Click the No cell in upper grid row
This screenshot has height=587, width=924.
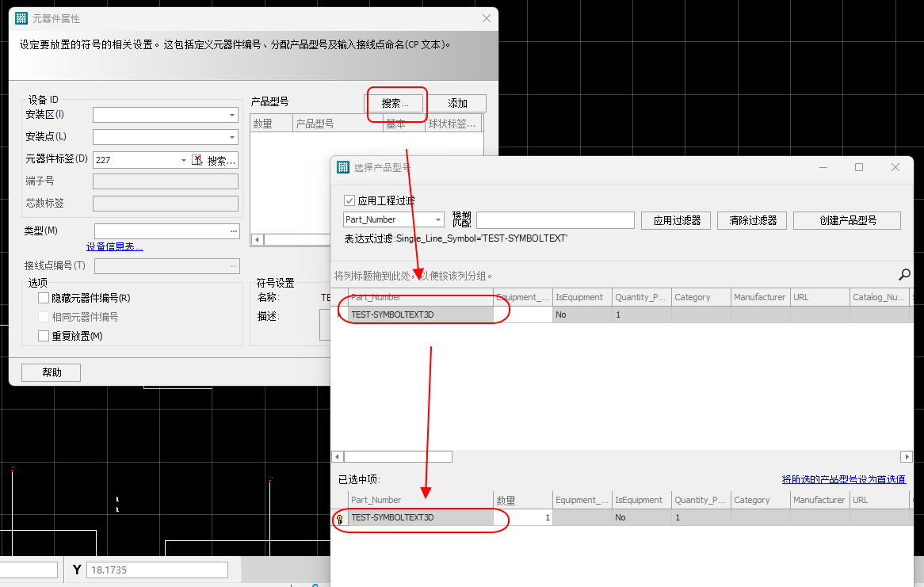click(x=582, y=314)
